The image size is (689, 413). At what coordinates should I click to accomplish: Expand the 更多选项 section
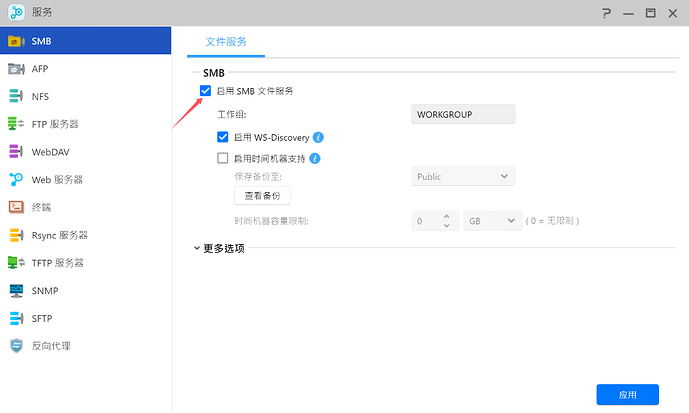219,248
